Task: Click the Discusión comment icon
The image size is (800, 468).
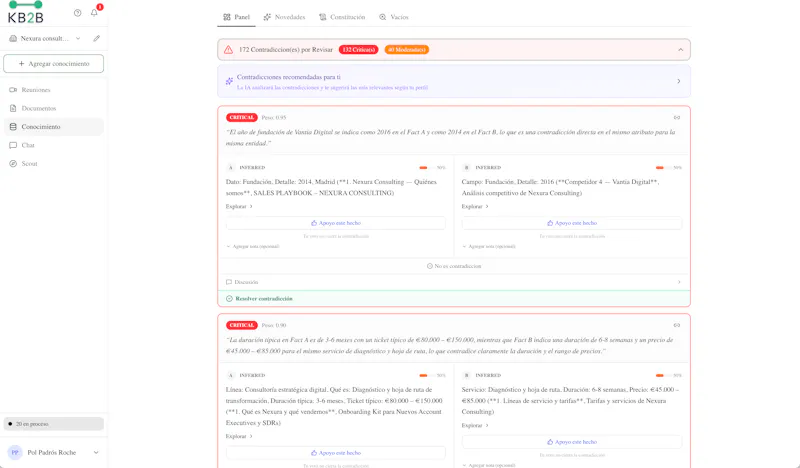Action: pyautogui.click(x=229, y=282)
